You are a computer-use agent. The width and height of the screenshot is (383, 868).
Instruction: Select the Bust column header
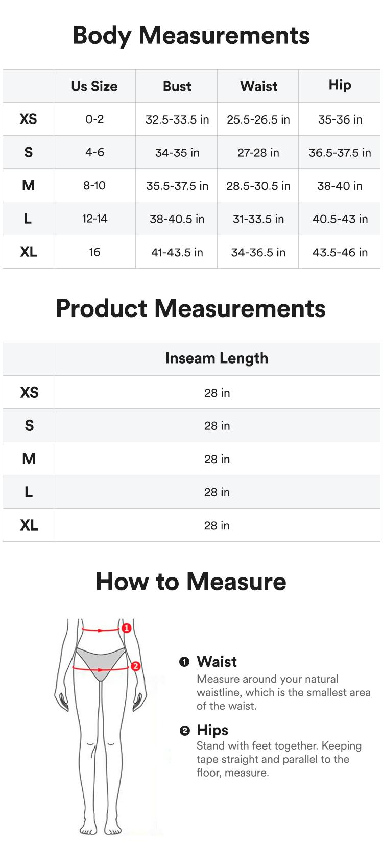coord(177,86)
